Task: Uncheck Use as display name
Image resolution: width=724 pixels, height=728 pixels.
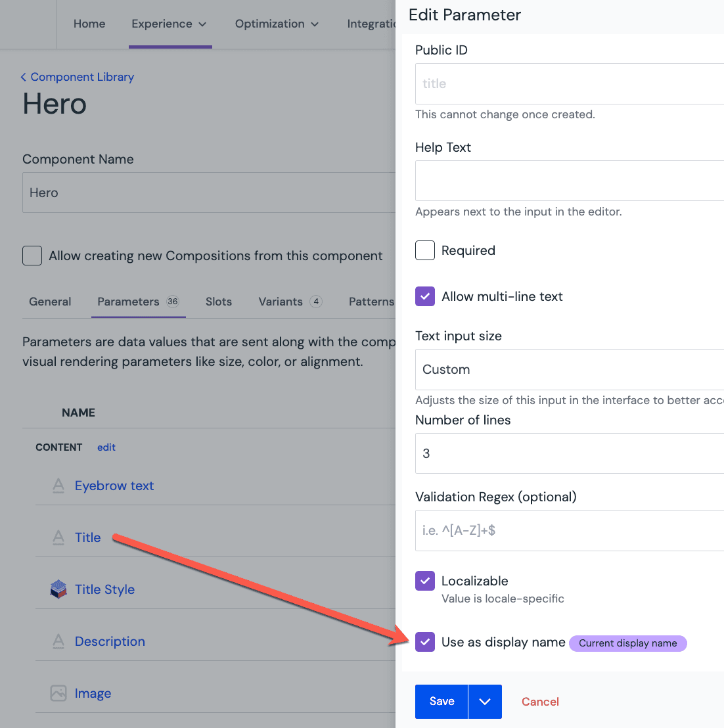Action: point(425,642)
